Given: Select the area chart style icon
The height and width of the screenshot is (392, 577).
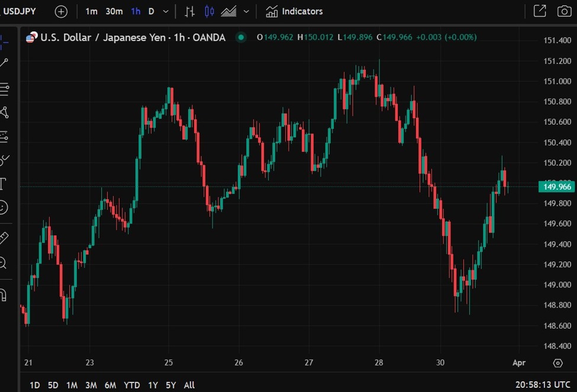Looking at the screenshot, I should tap(228, 11).
